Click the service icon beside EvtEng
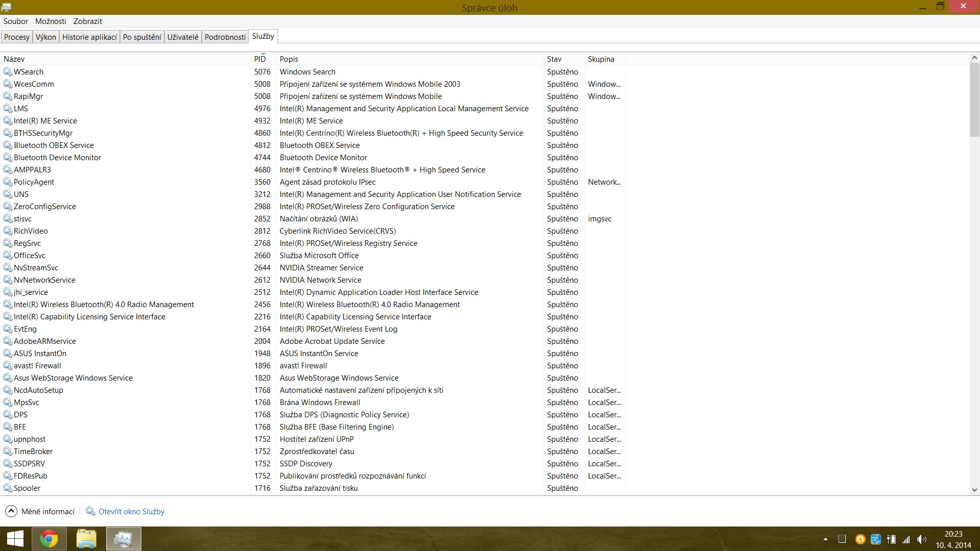980x551 pixels. point(8,329)
